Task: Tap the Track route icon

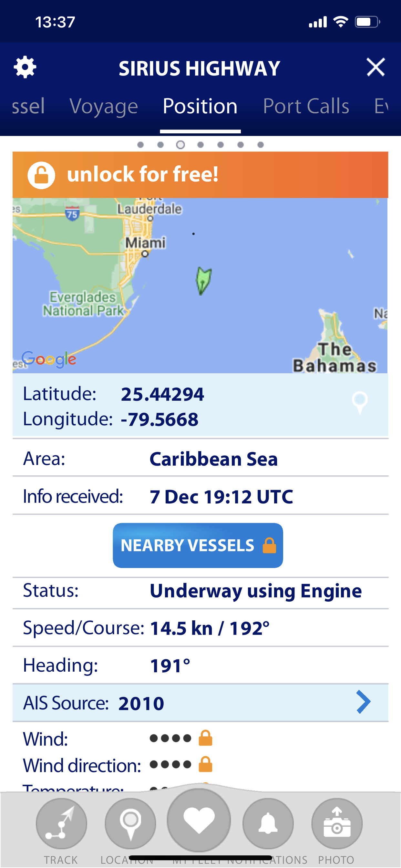Action: click(61, 823)
